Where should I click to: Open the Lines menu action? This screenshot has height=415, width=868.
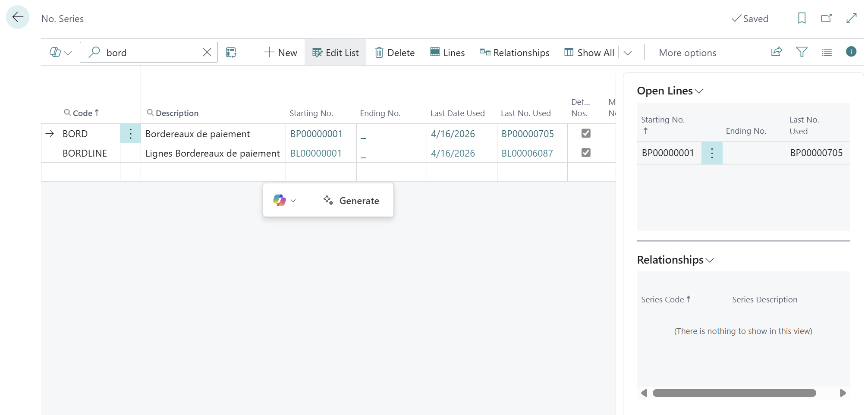pos(447,53)
